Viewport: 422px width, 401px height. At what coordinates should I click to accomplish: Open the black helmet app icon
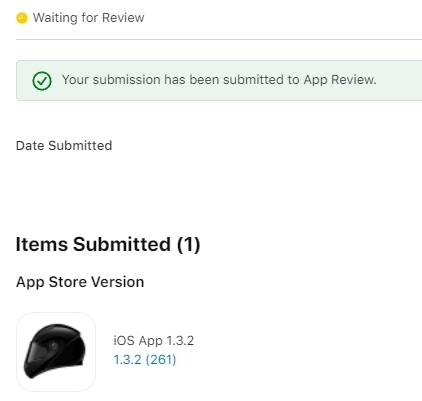(56, 352)
